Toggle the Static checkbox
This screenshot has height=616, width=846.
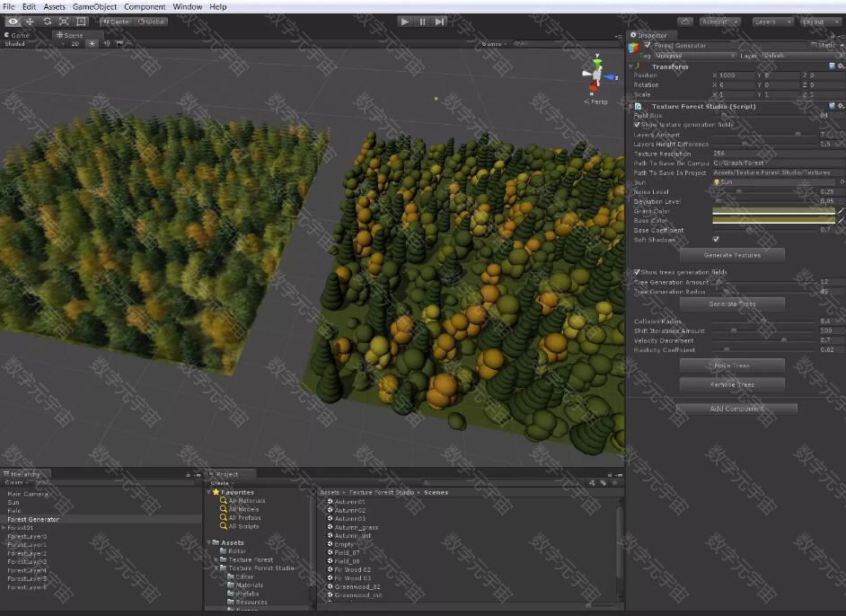(814, 45)
